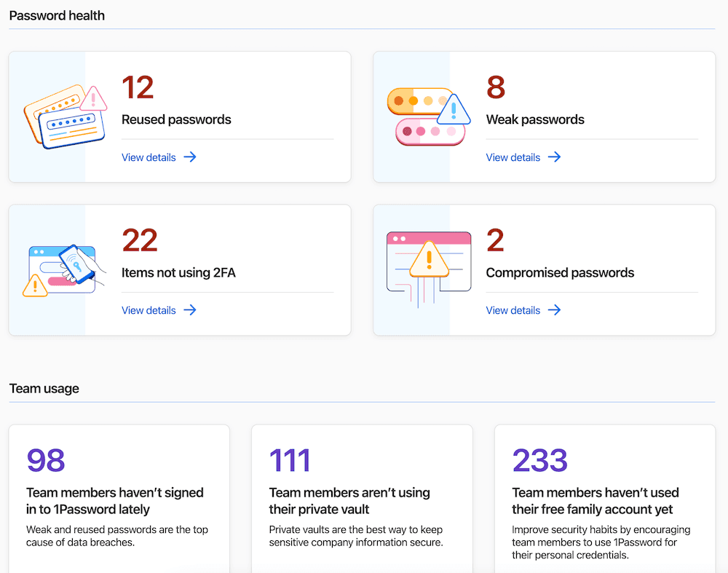Click the 111 team members number

click(x=290, y=460)
